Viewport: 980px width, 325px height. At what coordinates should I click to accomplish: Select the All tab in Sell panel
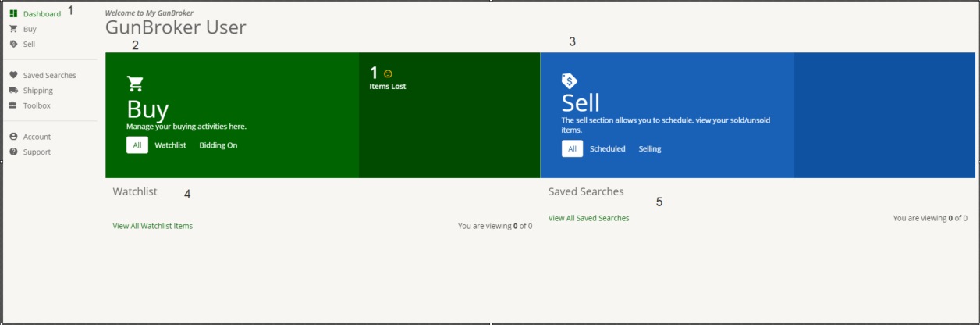coord(572,148)
